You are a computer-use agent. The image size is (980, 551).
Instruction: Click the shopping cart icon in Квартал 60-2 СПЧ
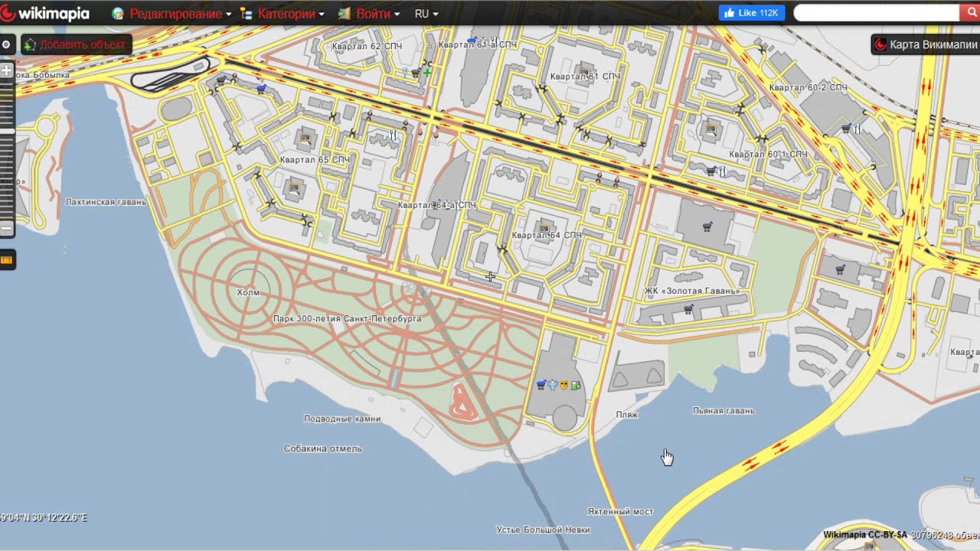point(845,129)
